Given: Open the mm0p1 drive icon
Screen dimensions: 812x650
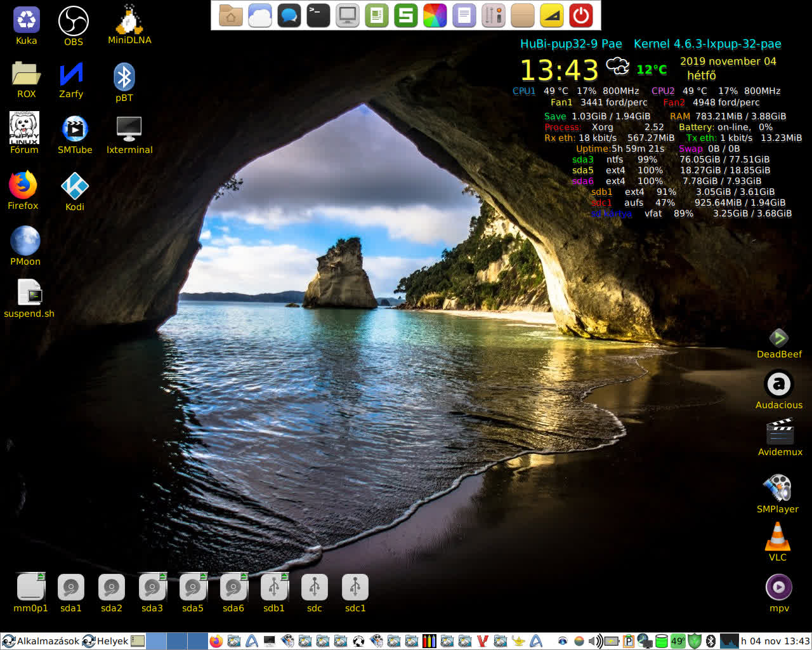Looking at the screenshot, I should coord(30,587).
